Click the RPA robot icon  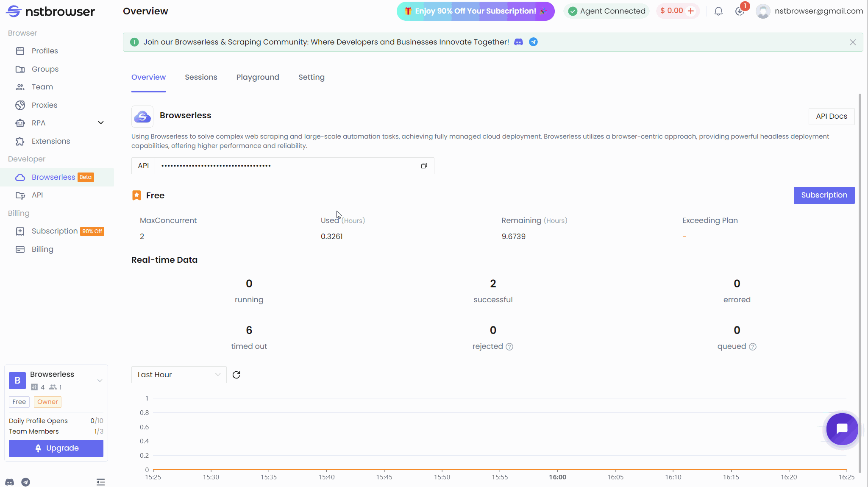tap(20, 123)
